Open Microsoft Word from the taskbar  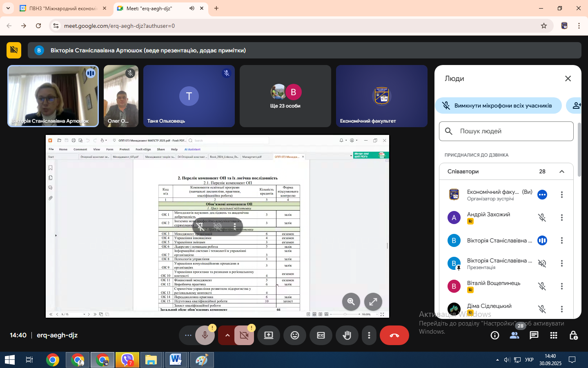point(176,360)
